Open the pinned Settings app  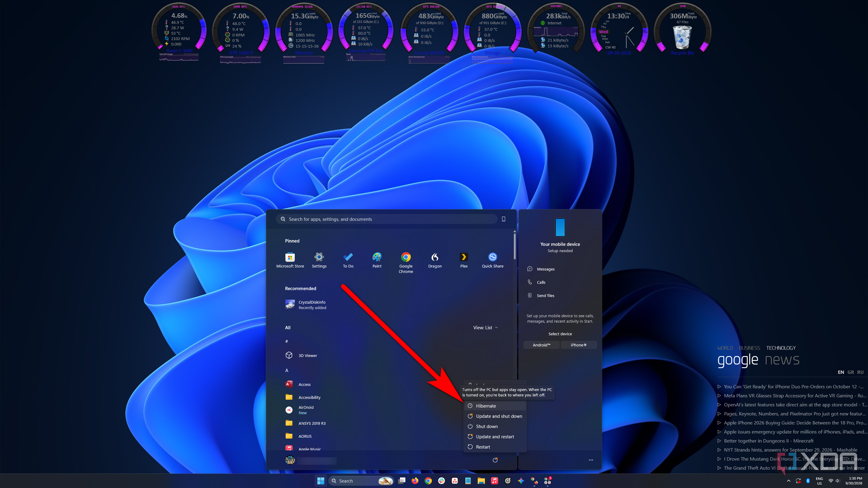319,260
